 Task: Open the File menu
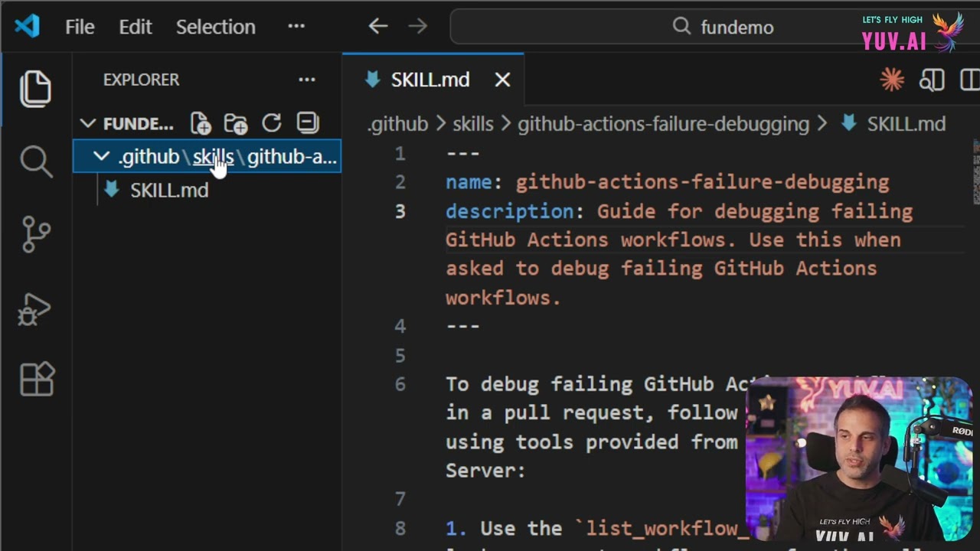tap(80, 27)
